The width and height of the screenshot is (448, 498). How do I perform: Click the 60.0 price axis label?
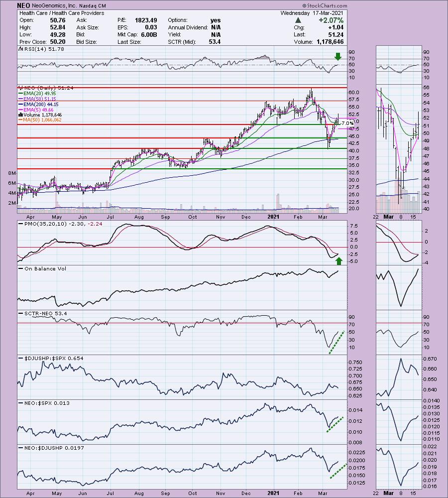click(x=354, y=93)
